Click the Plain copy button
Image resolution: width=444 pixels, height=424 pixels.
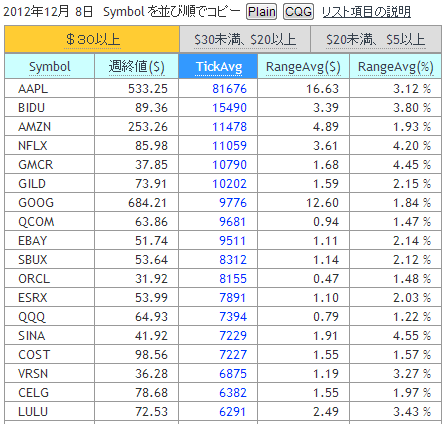pos(261,12)
